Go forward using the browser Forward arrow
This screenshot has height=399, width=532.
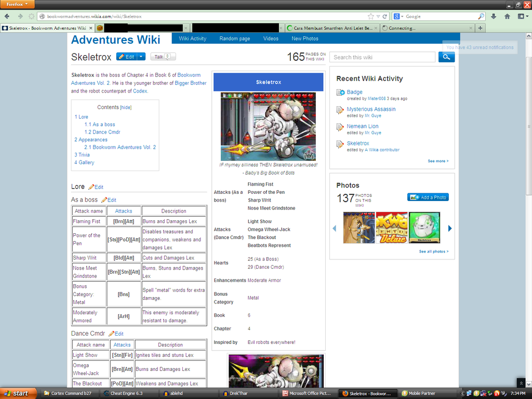point(20,16)
